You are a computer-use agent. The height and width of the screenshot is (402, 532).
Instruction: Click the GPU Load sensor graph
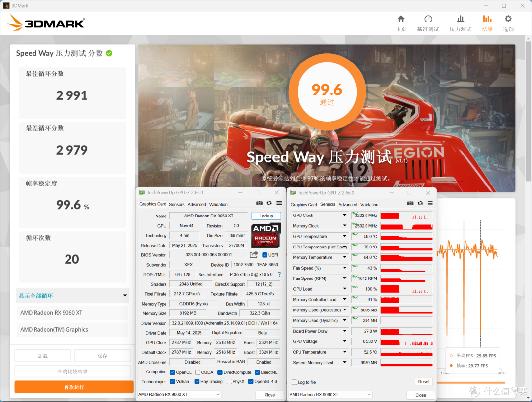(406, 289)
